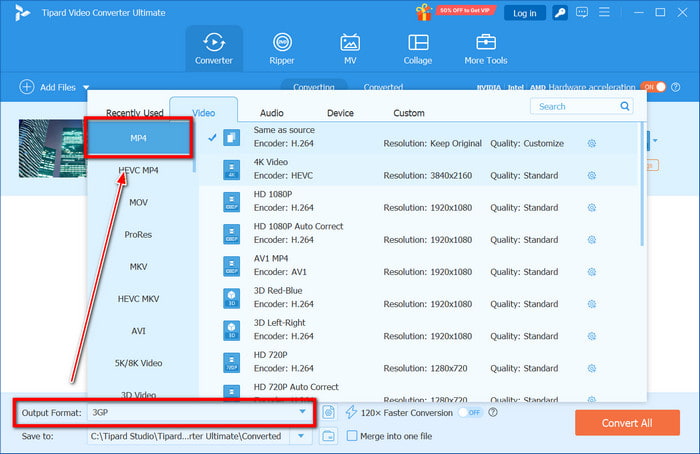
Task: Expand the Output Format dropdown
Action: pyautogui.click(x=302, y=412)
